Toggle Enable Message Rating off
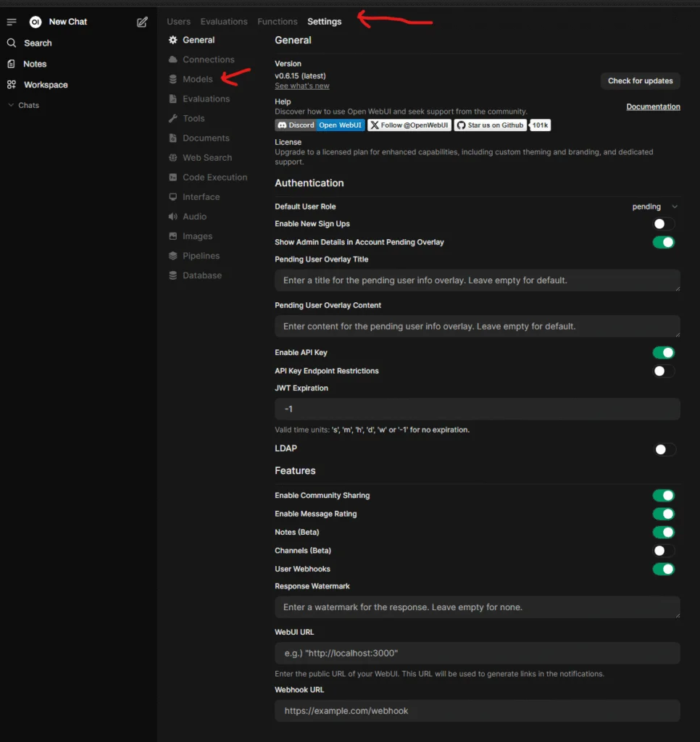Image resolution: width=700 pixels, height=742 pixels. point(664,514)
